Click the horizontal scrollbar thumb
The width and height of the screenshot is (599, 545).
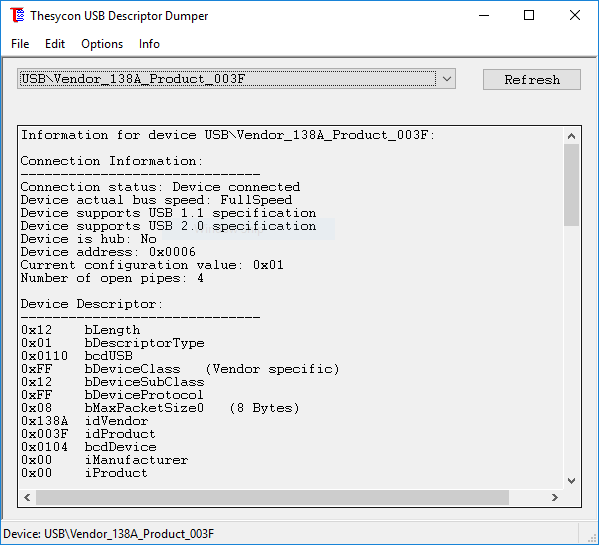[272, 497]
